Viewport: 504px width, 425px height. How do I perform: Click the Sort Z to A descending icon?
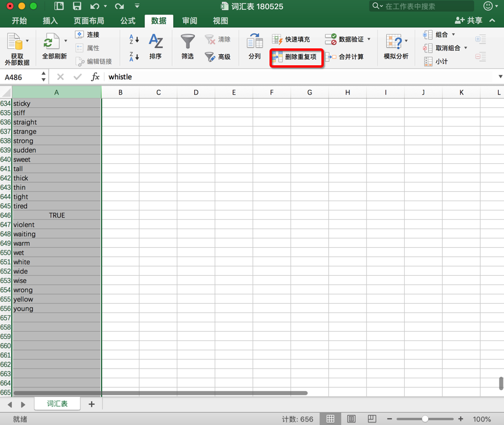pos(134,57)
